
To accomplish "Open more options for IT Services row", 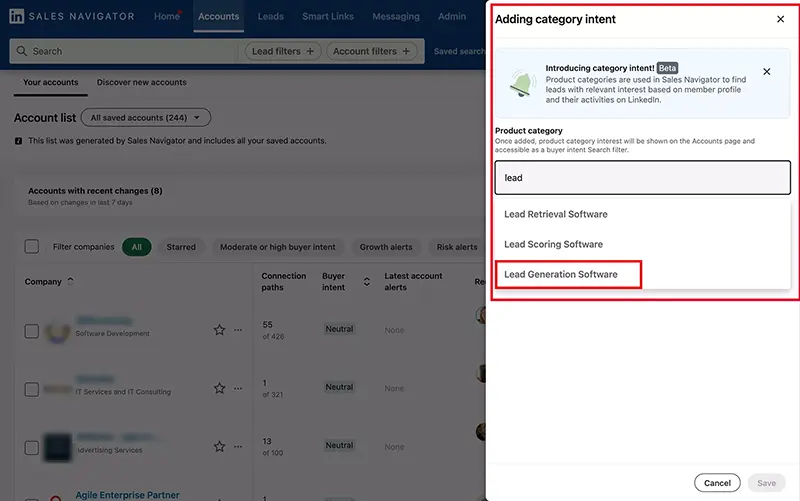I will [x=238, y=388].
